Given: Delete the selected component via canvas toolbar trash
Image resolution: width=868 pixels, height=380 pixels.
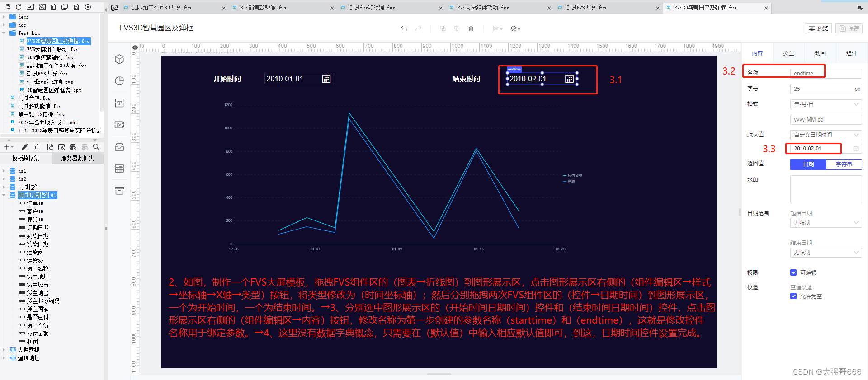Looking at the screenshot, I should point(471,28).
